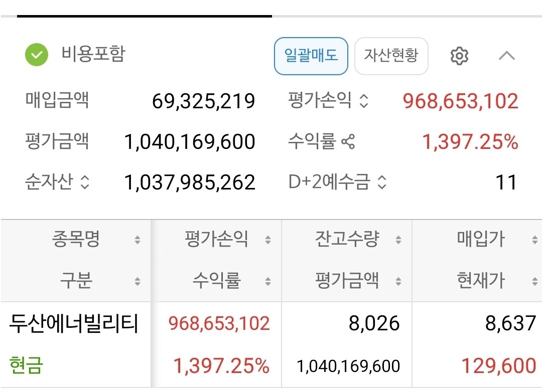
Task: Sort by 구분 column sort icon
Action: [138, 281]
